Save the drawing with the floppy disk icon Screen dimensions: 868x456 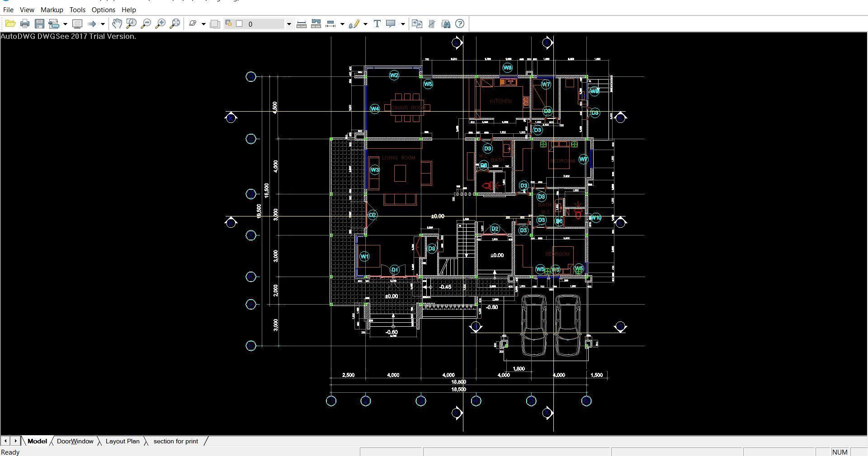40,24
